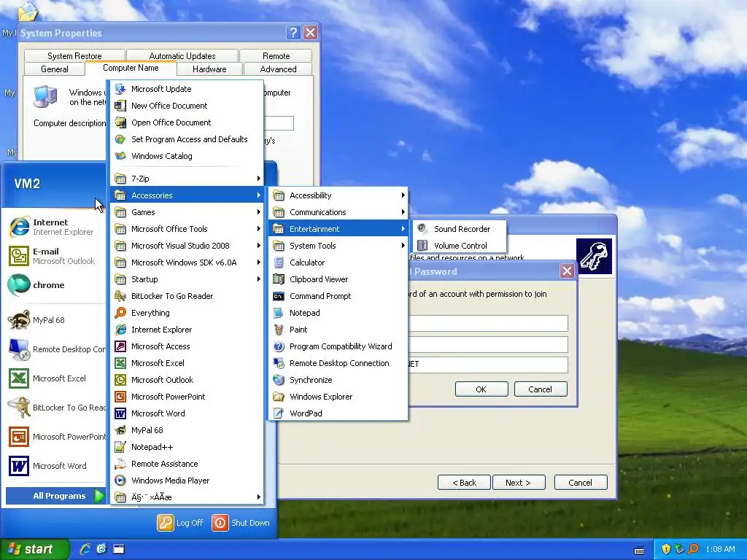This screenshot has height=560, width=747.
Task: Click the domain field ending in ET
Action: (488, 365)
